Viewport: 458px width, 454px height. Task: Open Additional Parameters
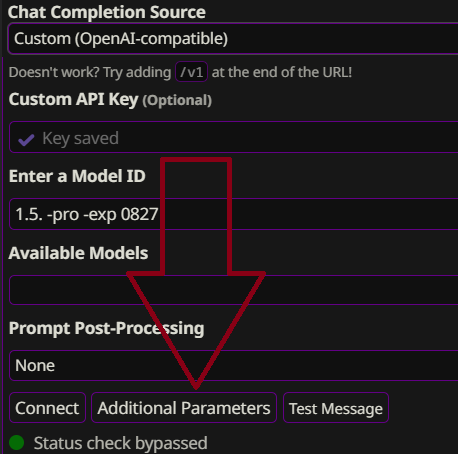pyautogui.click(x=184, y=408)
